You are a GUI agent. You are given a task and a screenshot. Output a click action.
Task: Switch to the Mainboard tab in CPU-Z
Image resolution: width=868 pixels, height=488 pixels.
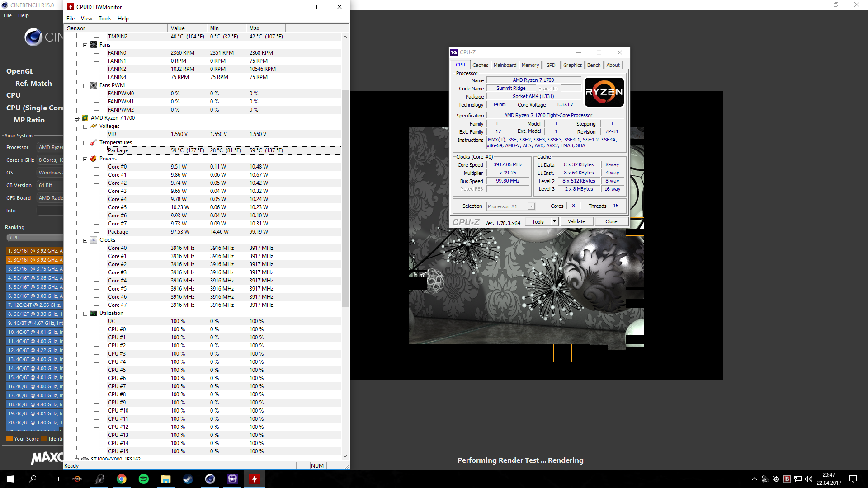(505, 65)
